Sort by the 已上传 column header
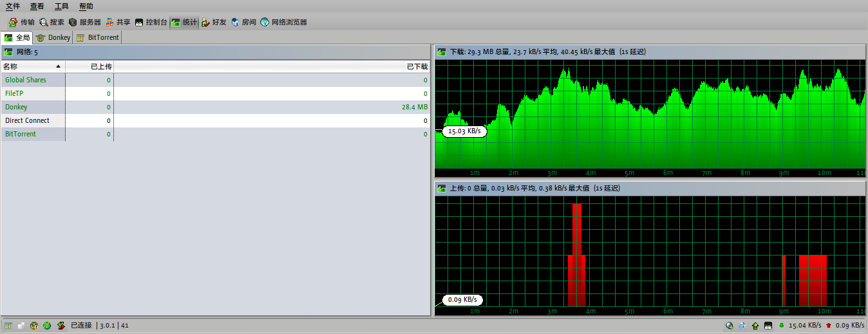This screenshot has height=334, width=868. coord(90,66)
